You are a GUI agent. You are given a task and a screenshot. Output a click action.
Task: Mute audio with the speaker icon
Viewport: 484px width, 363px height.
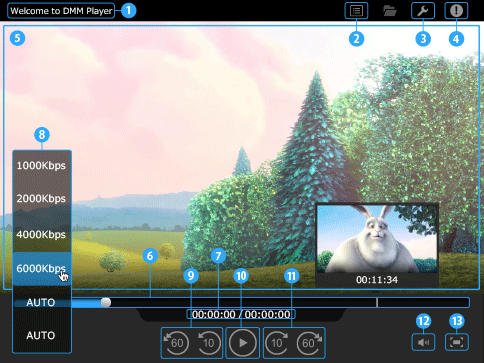423,342
